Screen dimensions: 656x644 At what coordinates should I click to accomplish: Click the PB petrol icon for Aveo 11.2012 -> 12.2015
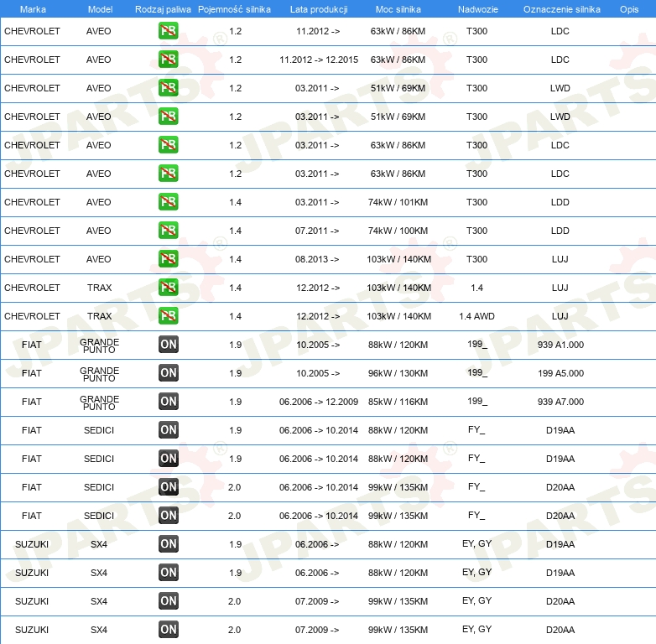(169, 60)
